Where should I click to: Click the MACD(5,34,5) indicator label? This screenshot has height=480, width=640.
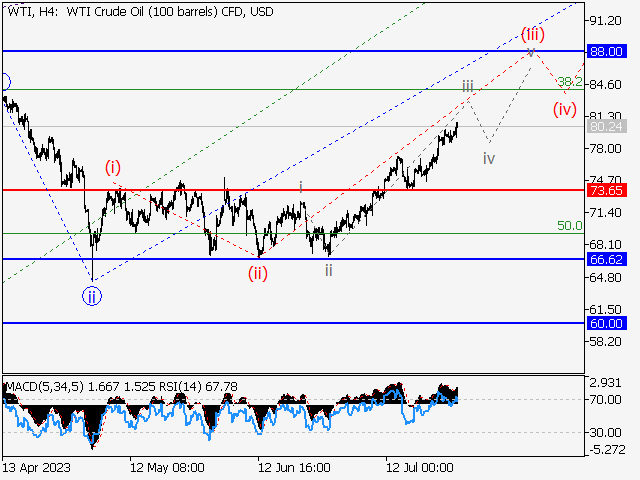pos(45,387)
